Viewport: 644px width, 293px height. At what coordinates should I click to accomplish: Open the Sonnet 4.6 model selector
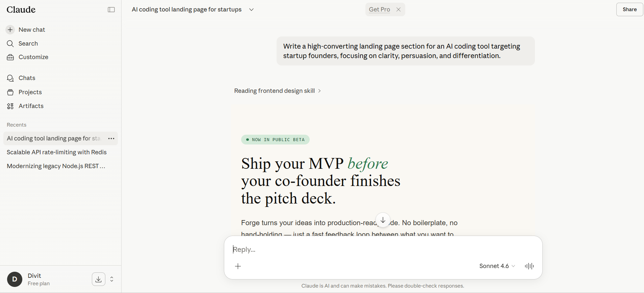tap(497, 266)
